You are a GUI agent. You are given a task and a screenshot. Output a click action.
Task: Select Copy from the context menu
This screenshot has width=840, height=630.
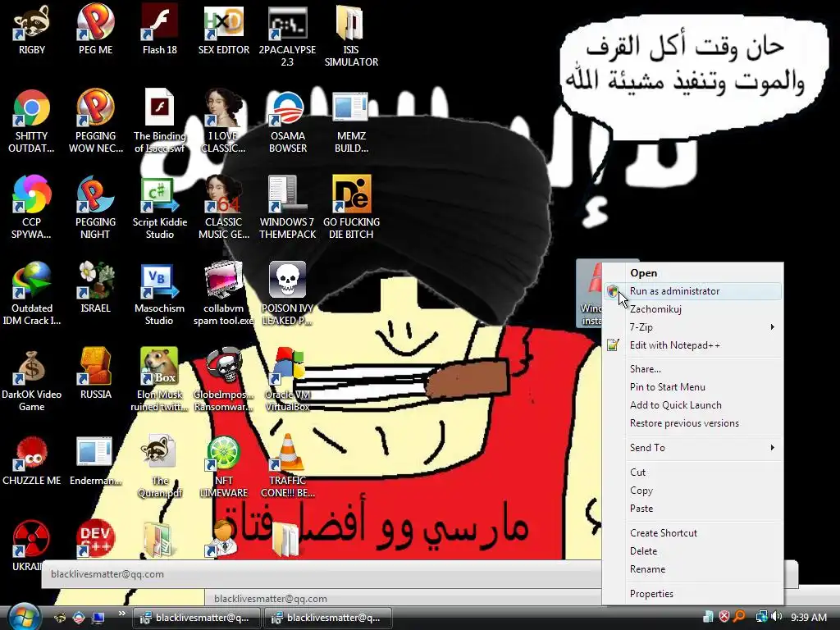point(692,491)
